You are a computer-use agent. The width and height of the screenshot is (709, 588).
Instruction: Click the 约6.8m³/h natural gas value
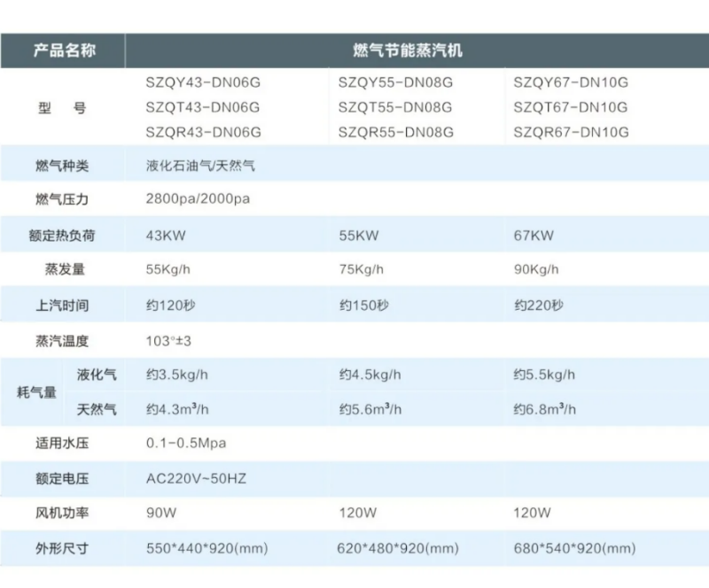coord(544,409)
